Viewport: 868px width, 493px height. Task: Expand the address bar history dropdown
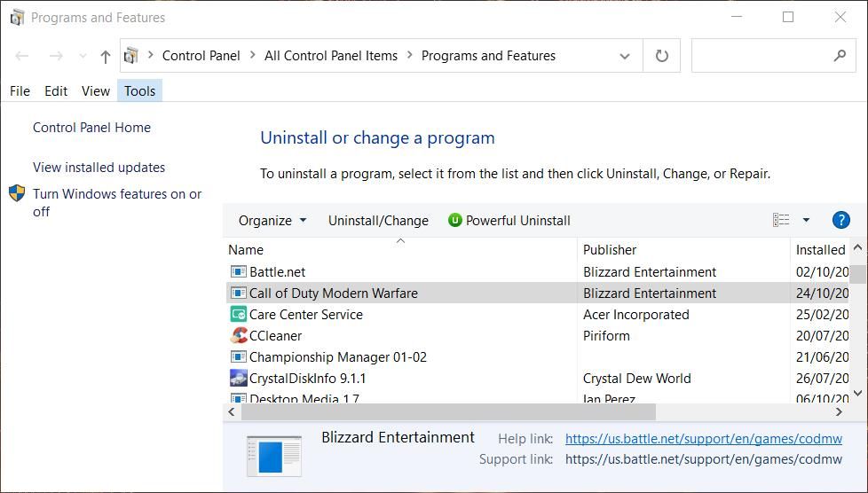[625, 56]
